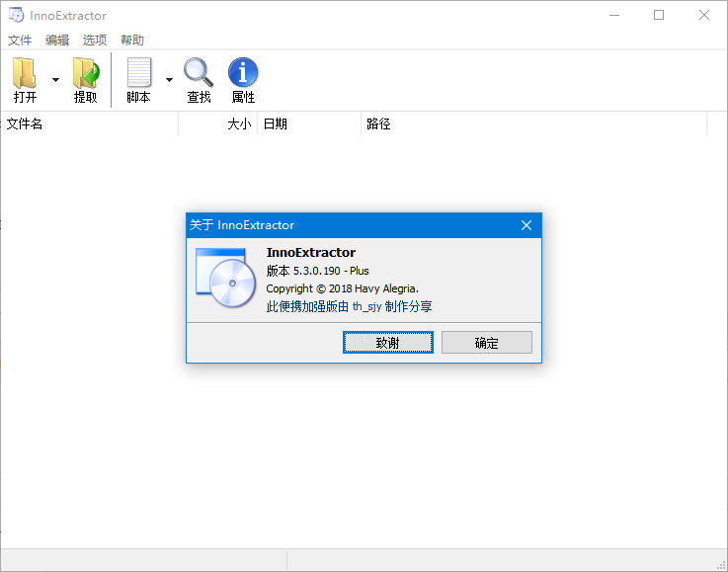The height and width of the screenshot is (572, 728).
Task: Sort by the 大小 column header
Action: (218, 123)
